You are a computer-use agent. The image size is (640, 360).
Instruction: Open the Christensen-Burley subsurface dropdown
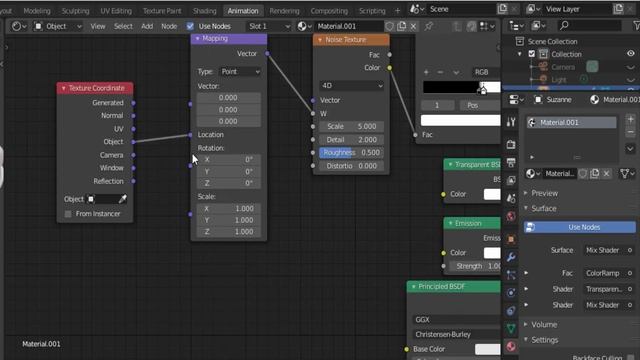click(456, 334)
